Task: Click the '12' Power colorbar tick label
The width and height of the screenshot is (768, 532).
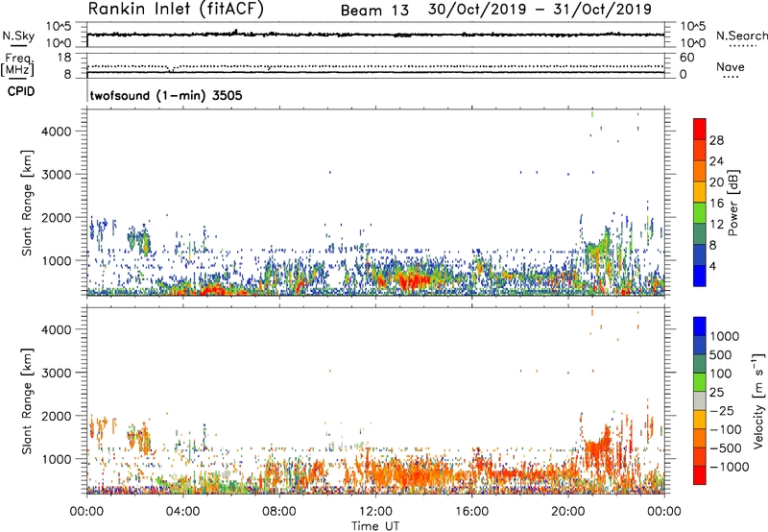Action: coord(716,225)
